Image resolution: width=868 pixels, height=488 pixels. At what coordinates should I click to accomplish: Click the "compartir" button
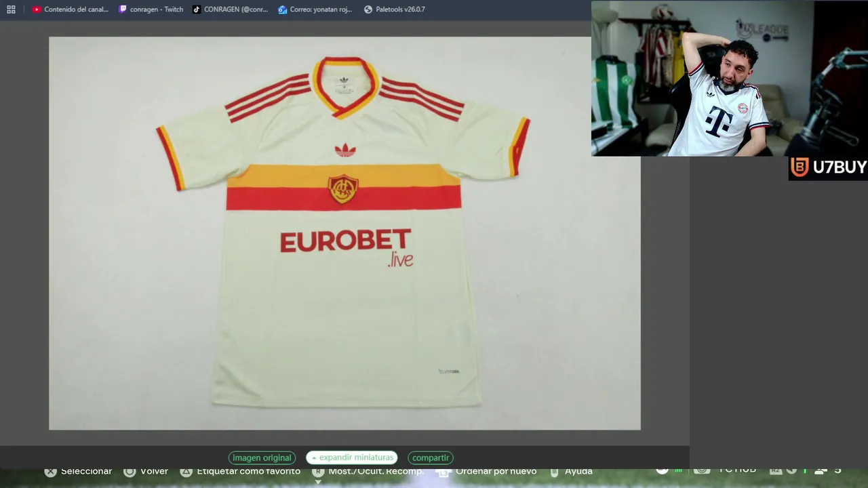[431, 457]
